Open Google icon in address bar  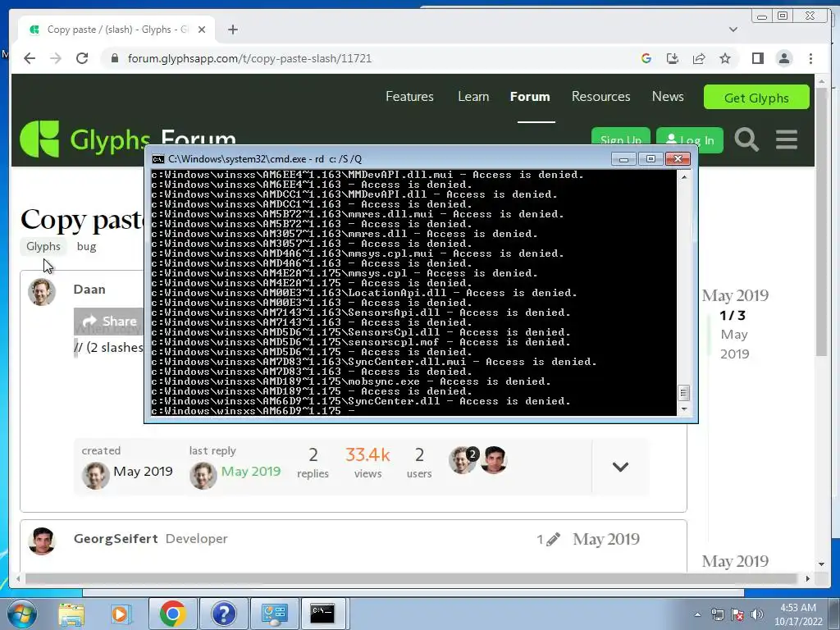(646, 58)
